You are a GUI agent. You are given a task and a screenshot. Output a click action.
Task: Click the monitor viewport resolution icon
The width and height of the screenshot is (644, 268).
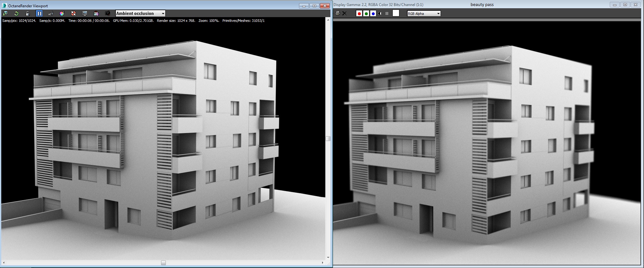point(85,13)
